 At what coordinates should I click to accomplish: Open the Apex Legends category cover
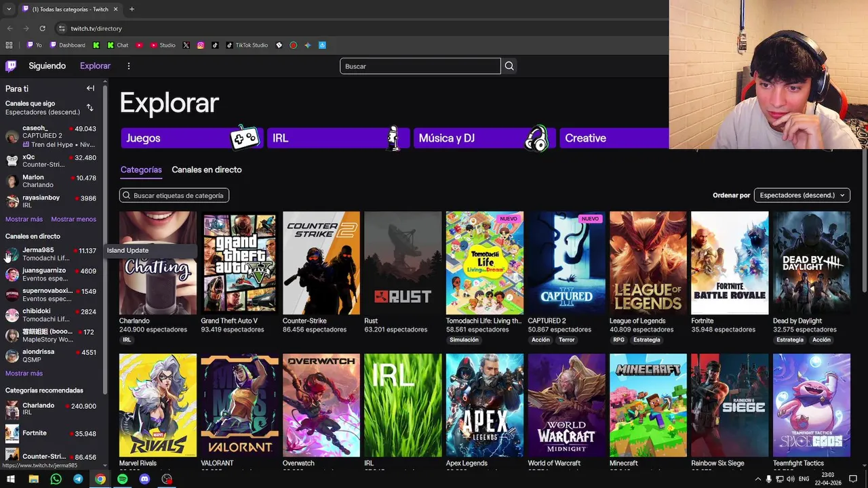pyautogui.click(x=485, y=405)
